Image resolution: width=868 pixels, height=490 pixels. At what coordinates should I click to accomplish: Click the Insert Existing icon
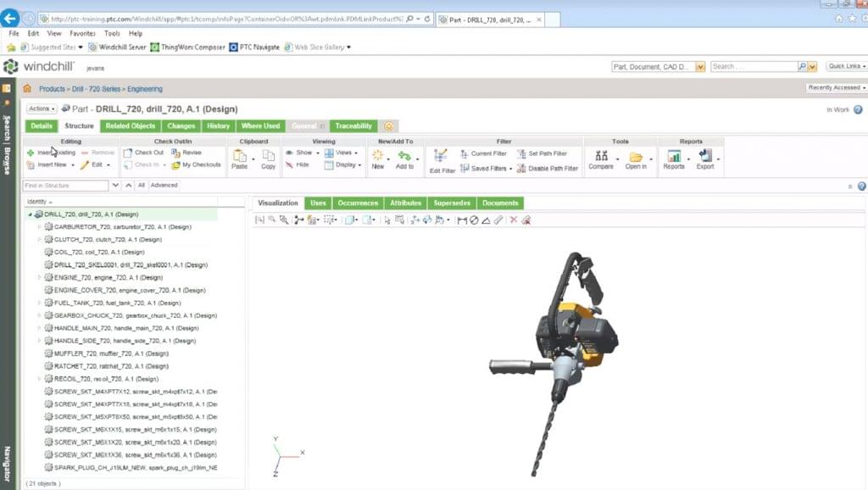pos(31,153)
